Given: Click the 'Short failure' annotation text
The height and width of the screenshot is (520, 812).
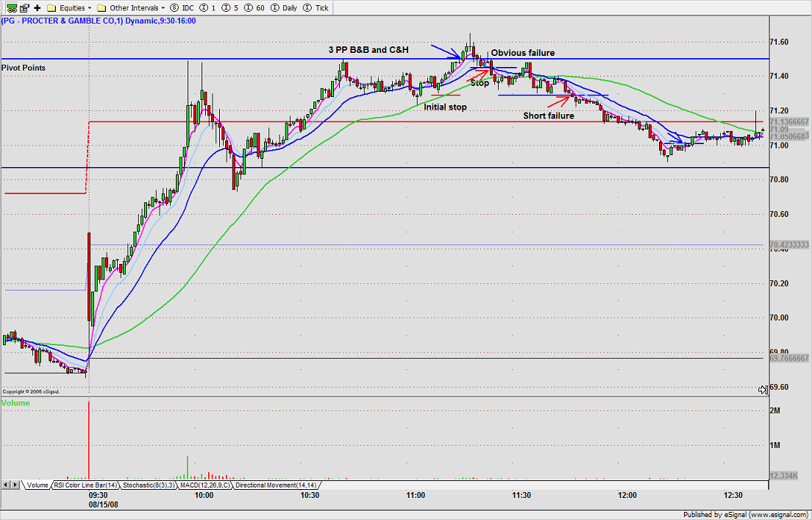Looking at the screenshot, I should click(x=549, y=115).
